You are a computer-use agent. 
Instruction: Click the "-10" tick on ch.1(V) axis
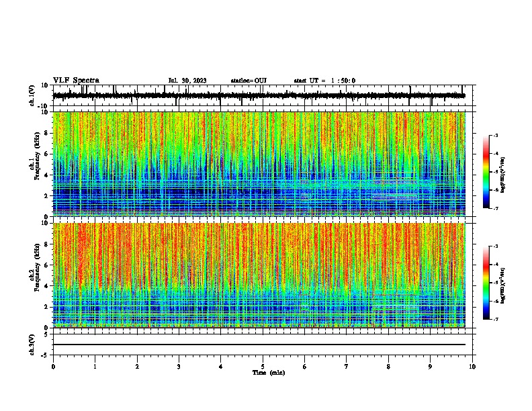[x=44, y=106]
